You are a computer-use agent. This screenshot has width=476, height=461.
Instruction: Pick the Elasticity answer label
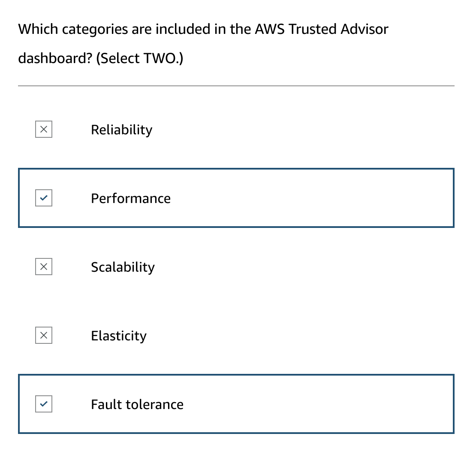click(119, 336)
